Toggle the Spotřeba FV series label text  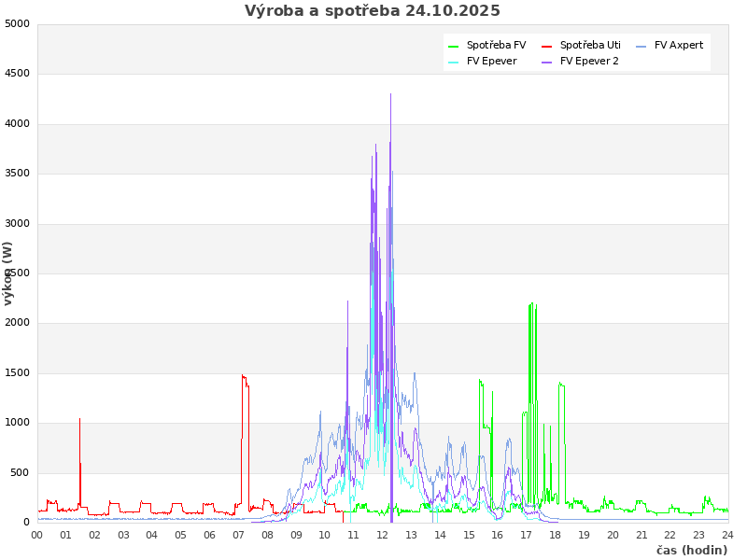click(496, 45)
